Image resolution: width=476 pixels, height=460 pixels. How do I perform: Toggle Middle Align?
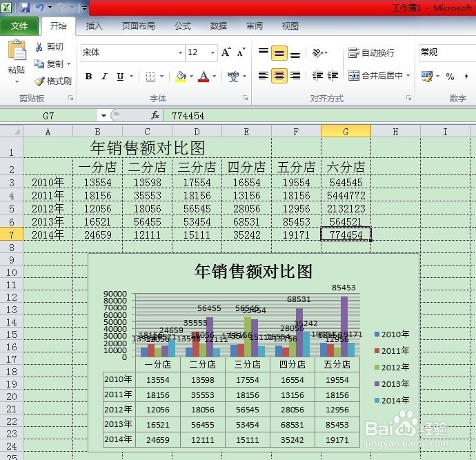[279, 53]
